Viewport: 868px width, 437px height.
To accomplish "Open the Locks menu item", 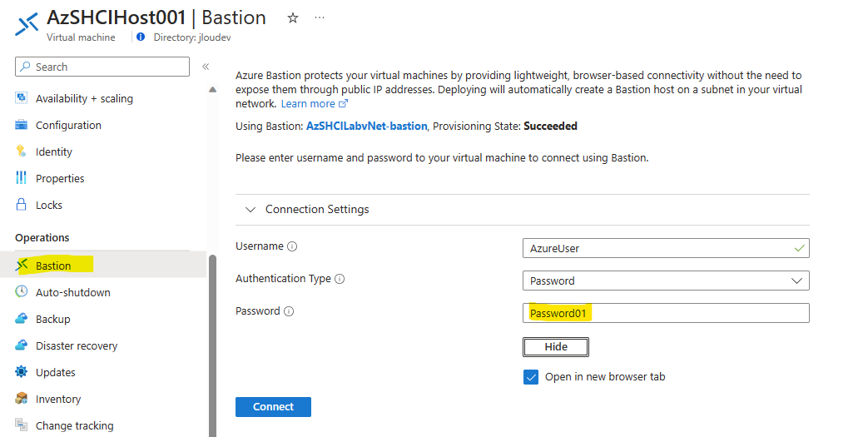I will point(49,205).
